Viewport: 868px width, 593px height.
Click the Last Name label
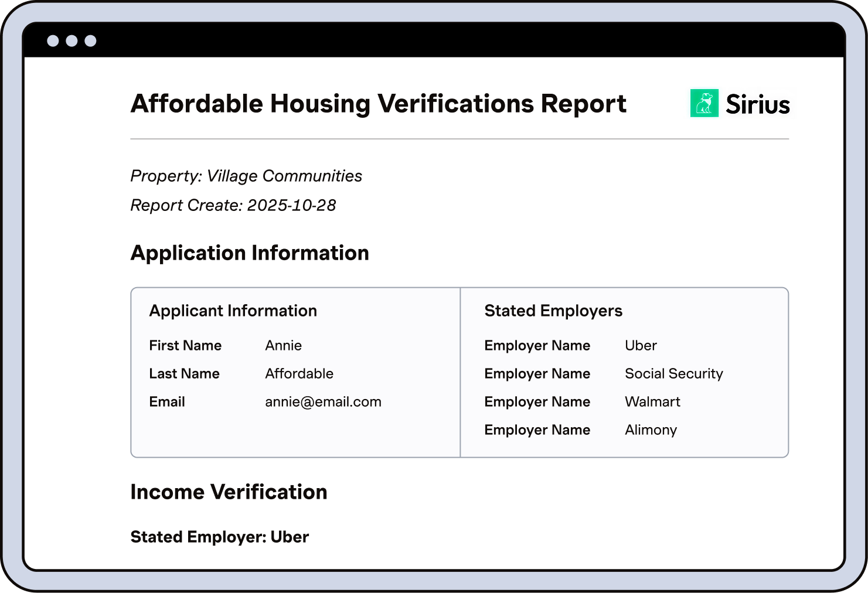(x=184, y=374)
